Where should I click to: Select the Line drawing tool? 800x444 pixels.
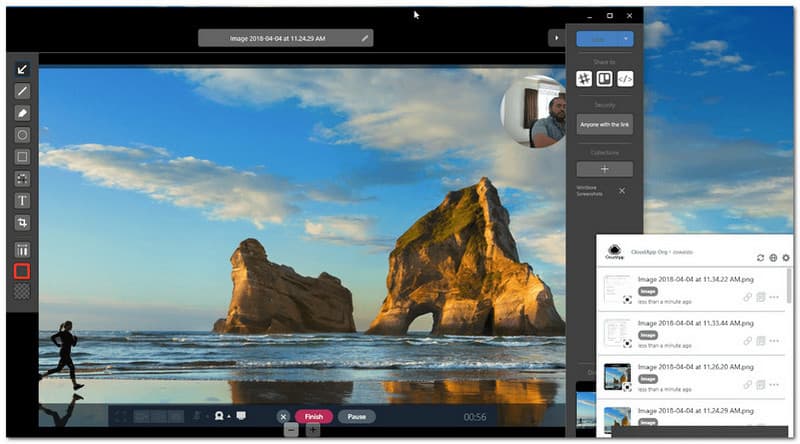point(22,91)
